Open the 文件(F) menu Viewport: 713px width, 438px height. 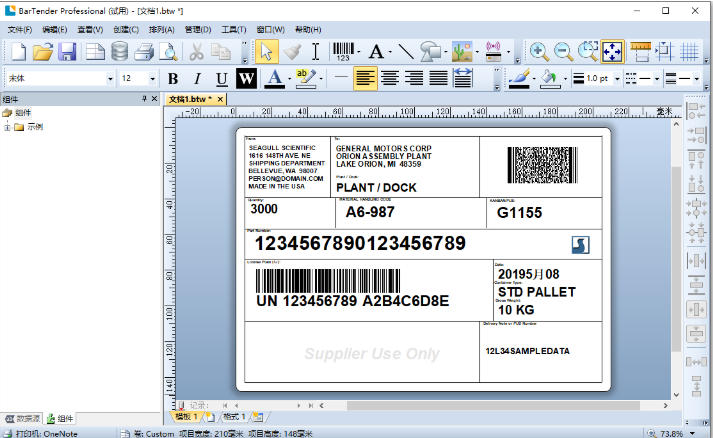click(20, 30)
